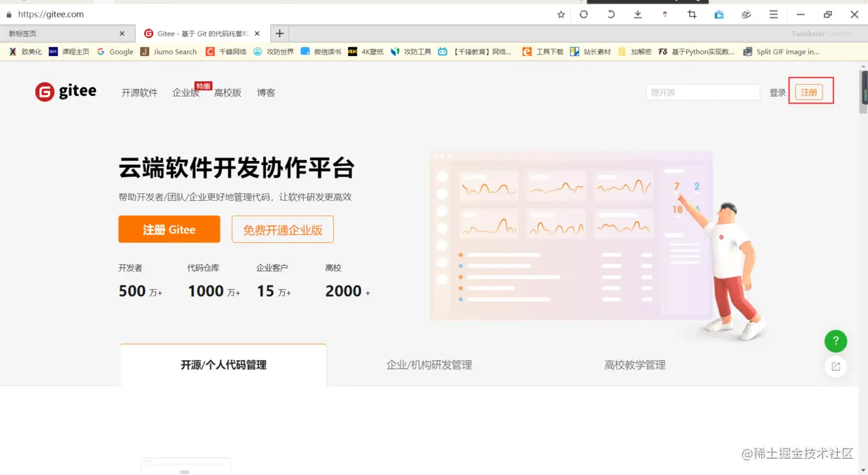Open the 致美化 bookmark
Screen dimensions: 868x475
tap(25, 52)
